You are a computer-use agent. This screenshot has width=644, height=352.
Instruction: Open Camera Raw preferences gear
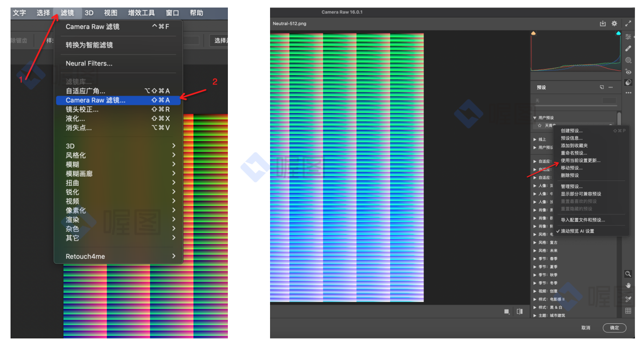(614, 24)
